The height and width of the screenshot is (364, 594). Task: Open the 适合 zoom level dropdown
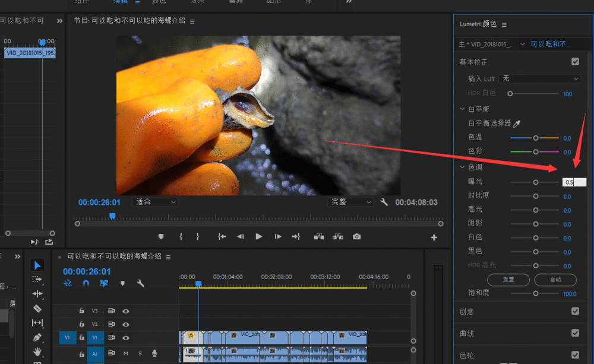[156, 202]
